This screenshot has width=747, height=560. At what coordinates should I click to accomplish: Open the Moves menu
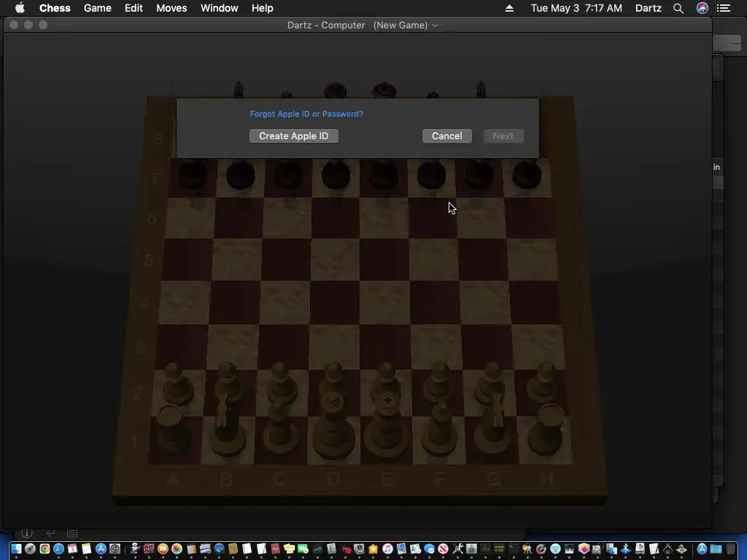pyautogui.click(x=171, y=8)
